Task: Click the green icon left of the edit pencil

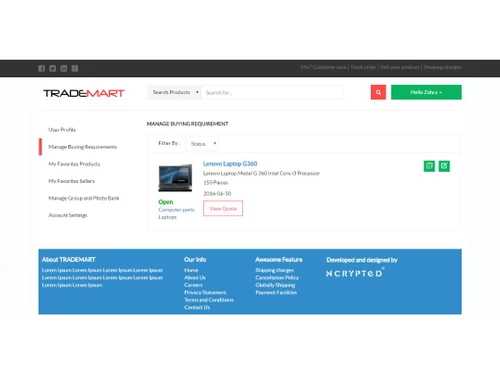Action: point(429,166)
